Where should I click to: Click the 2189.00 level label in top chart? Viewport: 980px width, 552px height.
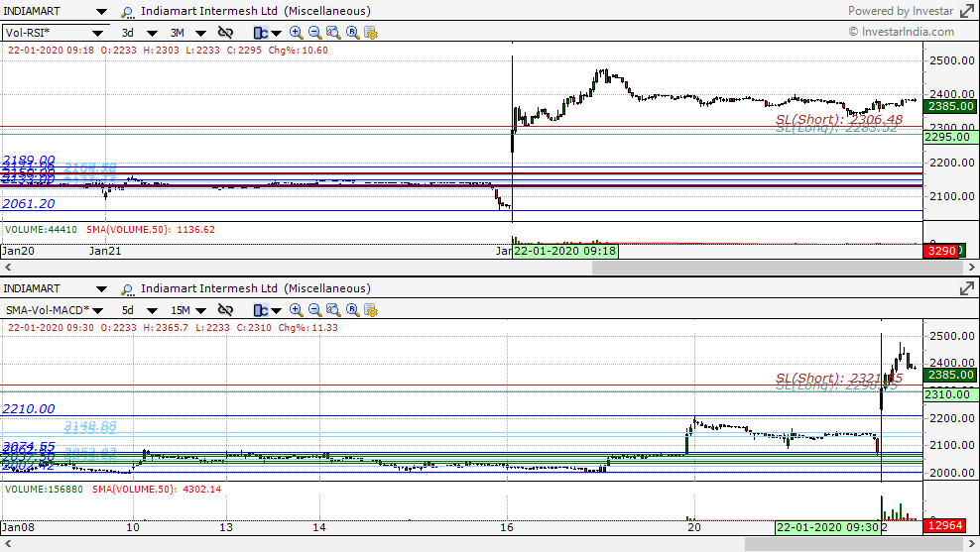click(x=29, y=161)
